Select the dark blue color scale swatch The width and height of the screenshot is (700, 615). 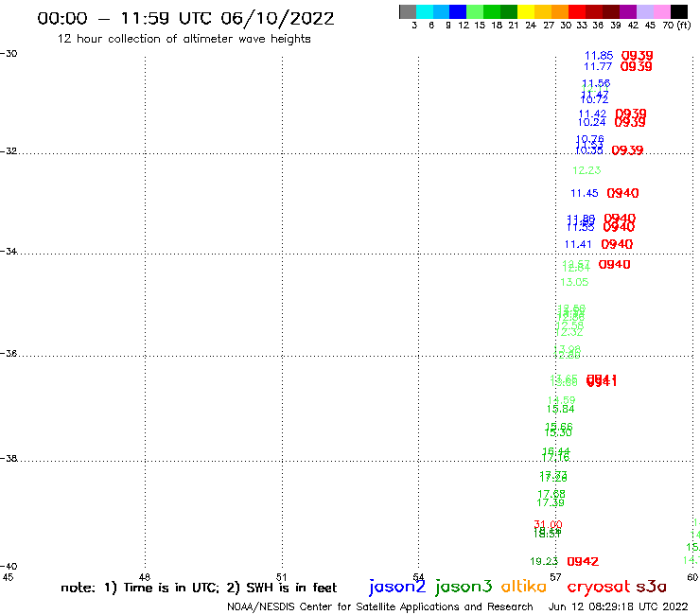point(458,11)
